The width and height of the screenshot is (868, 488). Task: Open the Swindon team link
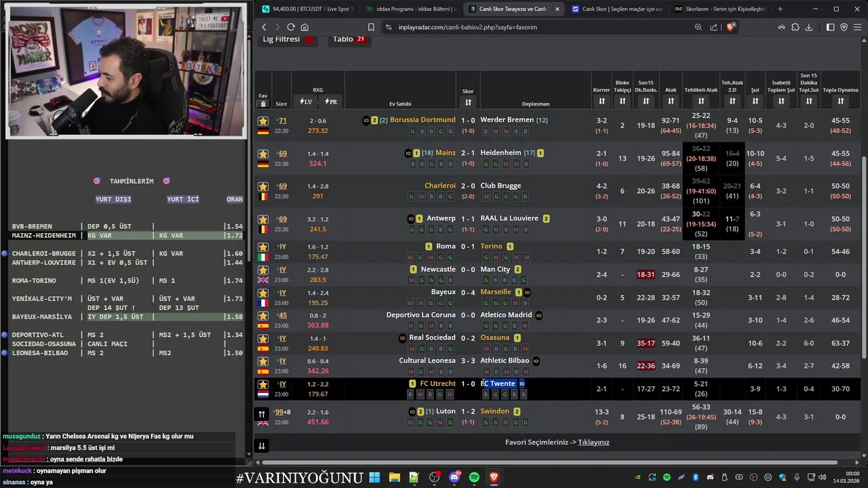pyautogui.click(x=494, y=411)
